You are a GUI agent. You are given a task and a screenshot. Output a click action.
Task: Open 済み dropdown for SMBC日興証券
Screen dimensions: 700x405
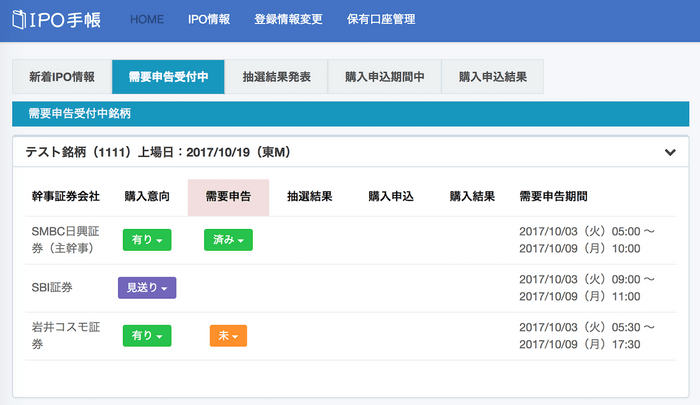(228, 240)
